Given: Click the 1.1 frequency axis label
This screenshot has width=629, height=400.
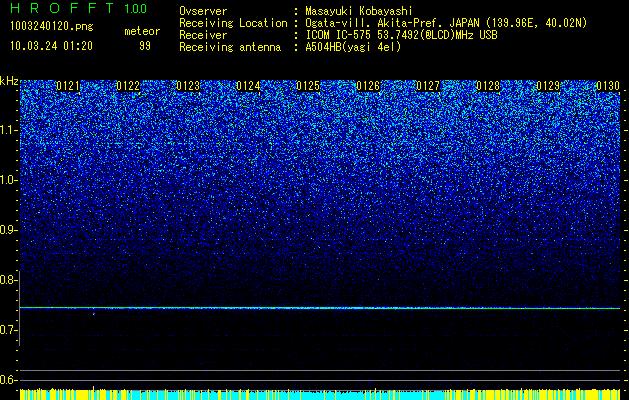Looking at the screenshot, I should (8, 130).
